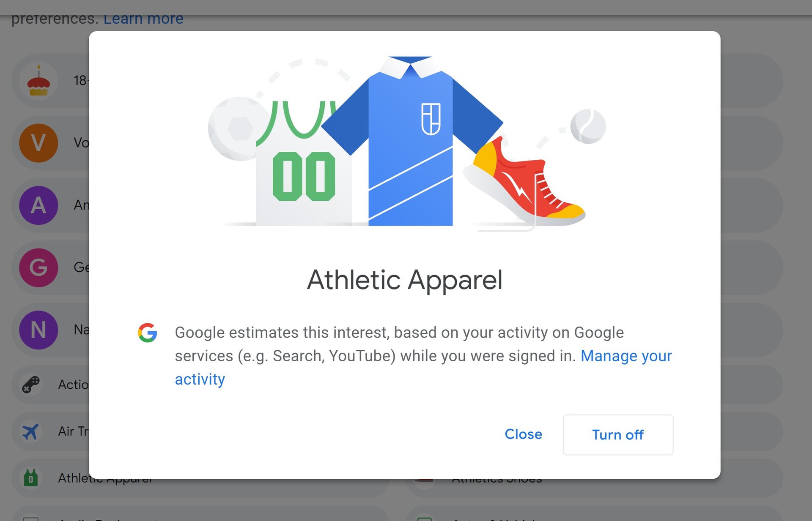
Task: Click the Action Games category entry
Action: 59,385
